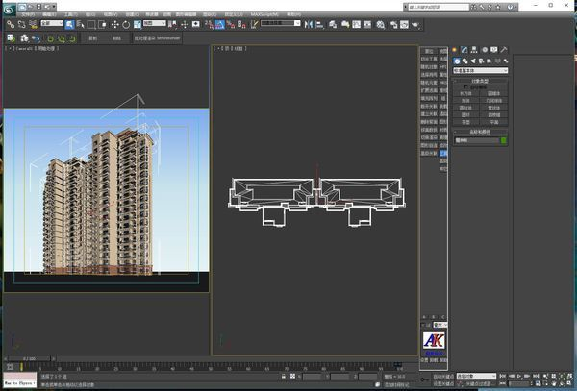Enable the AutoGrid checkbox
The width and height of the screenshot is (578, 392).
pyautogui.click(x=465, y=86)
